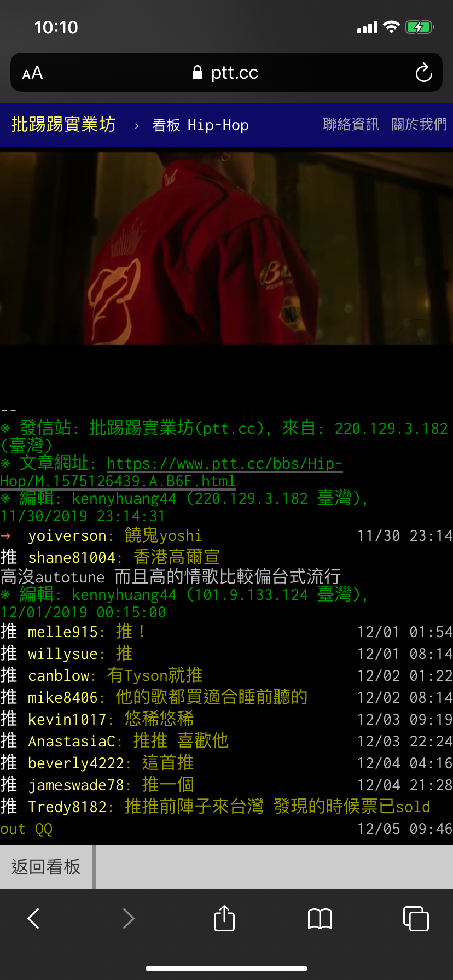Tap the lock icon beside ptt.cc

(198, 72)
